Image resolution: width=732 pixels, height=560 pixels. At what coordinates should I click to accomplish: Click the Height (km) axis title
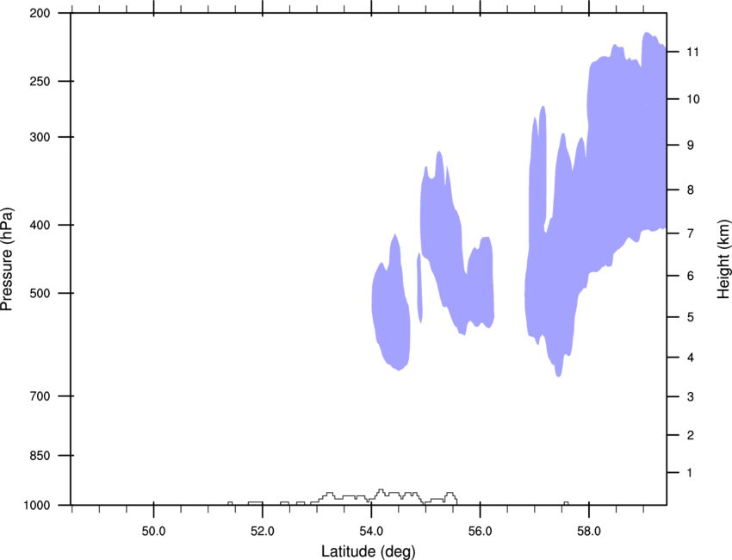[723, 259]
